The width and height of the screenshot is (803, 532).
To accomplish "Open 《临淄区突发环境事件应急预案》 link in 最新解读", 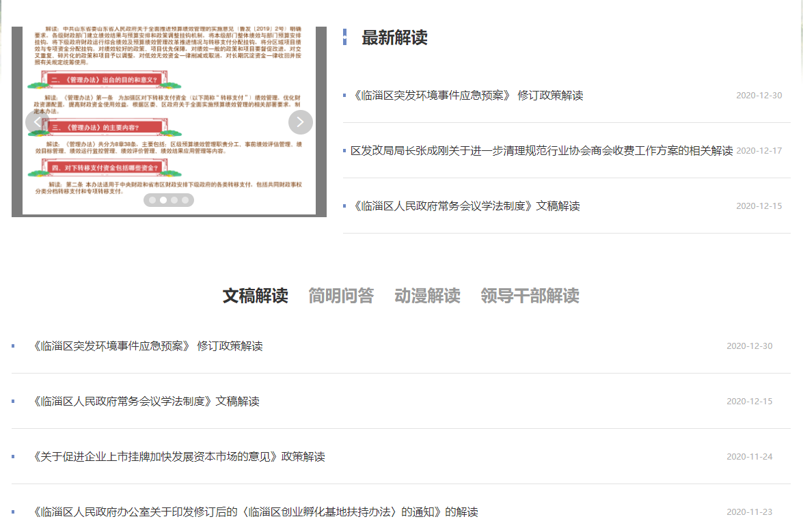I will pos(467,96).
